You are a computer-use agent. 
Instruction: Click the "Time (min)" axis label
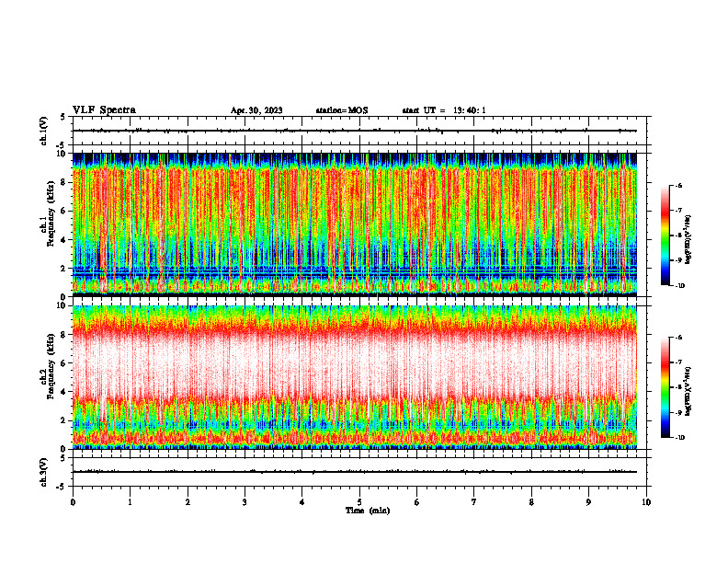368,511
